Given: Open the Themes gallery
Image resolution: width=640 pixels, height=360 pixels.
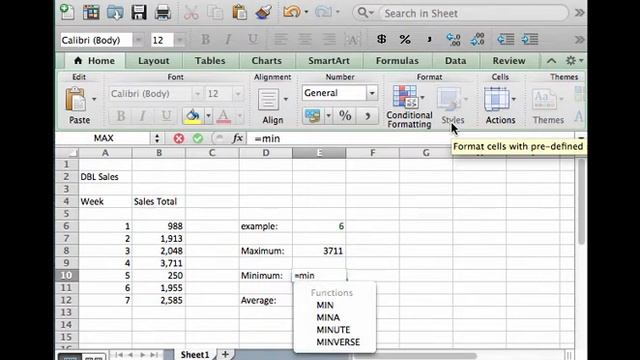Looking at the screenshot, I should click(548, 106).
